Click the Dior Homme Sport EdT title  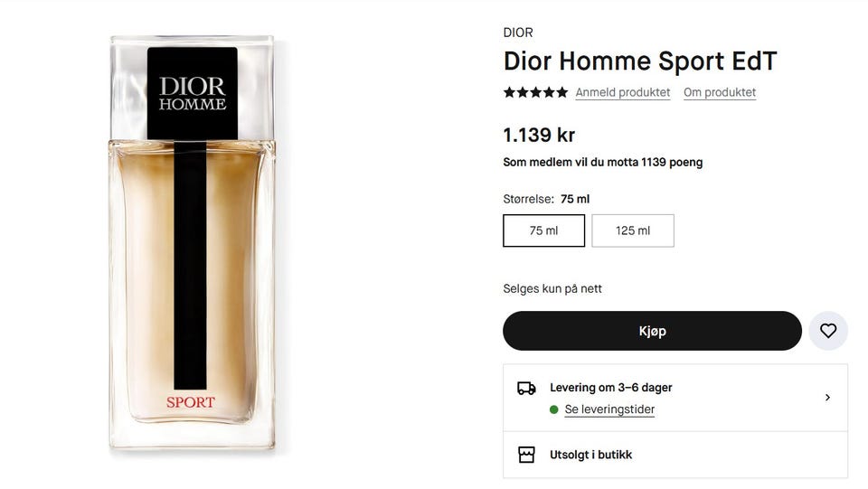pyautogui.click(x=640, y=61)
